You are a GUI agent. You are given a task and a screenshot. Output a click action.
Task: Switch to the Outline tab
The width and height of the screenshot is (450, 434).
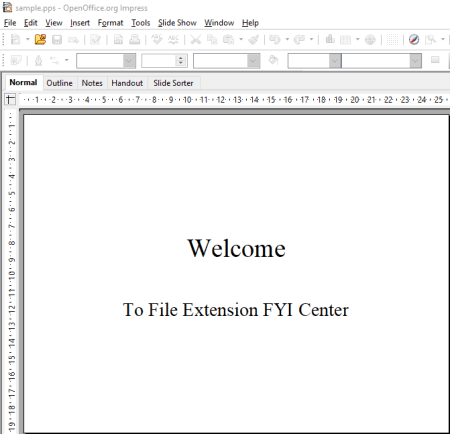pos(59,83)
